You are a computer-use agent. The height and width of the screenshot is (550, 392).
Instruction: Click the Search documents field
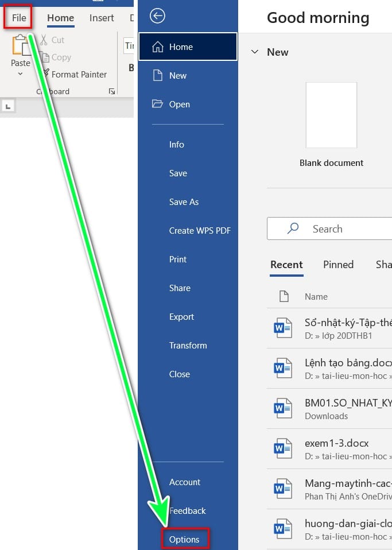(x=329, y=228)
